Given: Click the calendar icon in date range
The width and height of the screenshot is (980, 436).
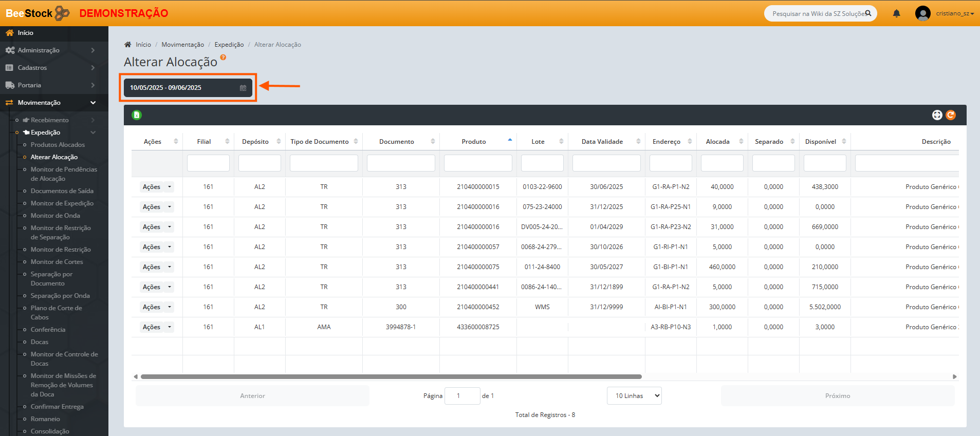Looking at the screenshot, I should point(243,88).
